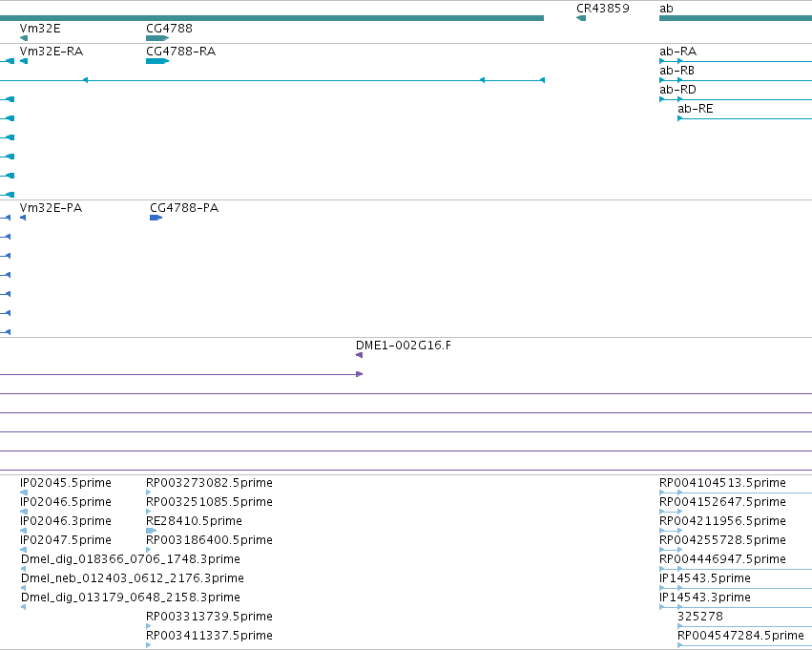The height and width of the screenshot is (650, 812).
Task: Select the Vm32E-RA transcript label
Action: tap(52, 52)
